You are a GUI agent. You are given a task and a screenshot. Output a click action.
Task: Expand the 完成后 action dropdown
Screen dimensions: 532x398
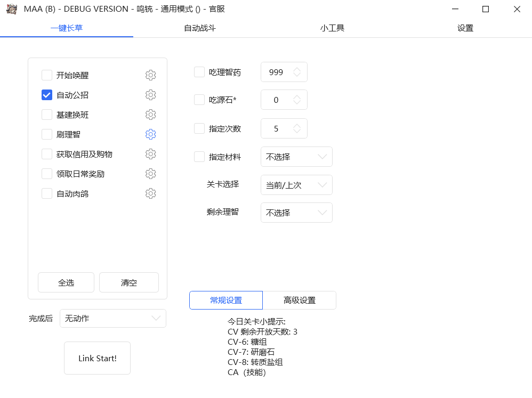112,318
